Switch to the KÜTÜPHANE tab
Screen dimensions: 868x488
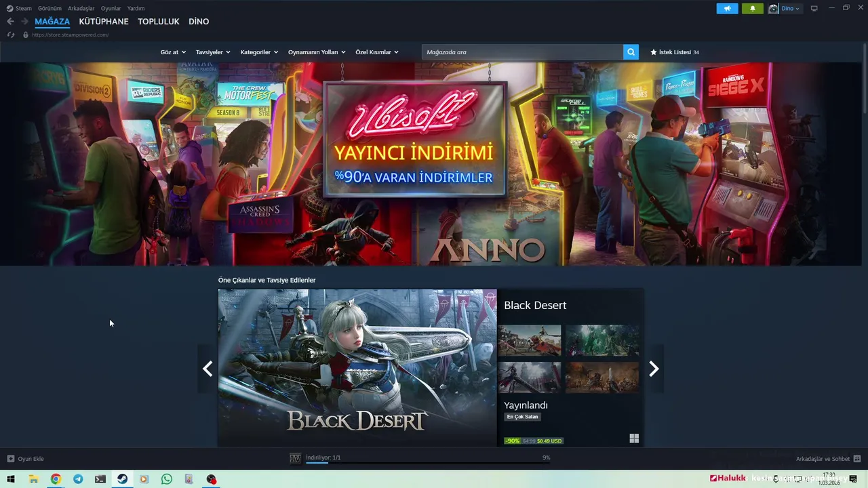pyautogui.click(x=104, y=22)
